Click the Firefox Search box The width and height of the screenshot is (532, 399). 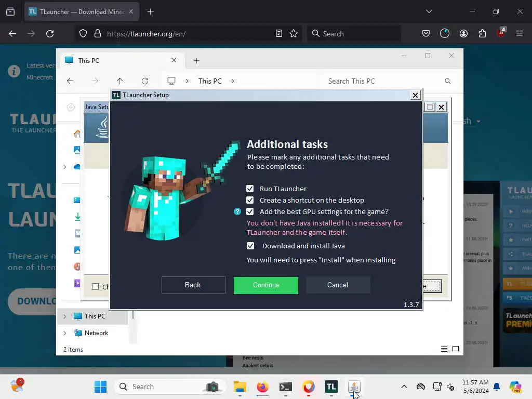pyautogui.click(x=354, y=34)
